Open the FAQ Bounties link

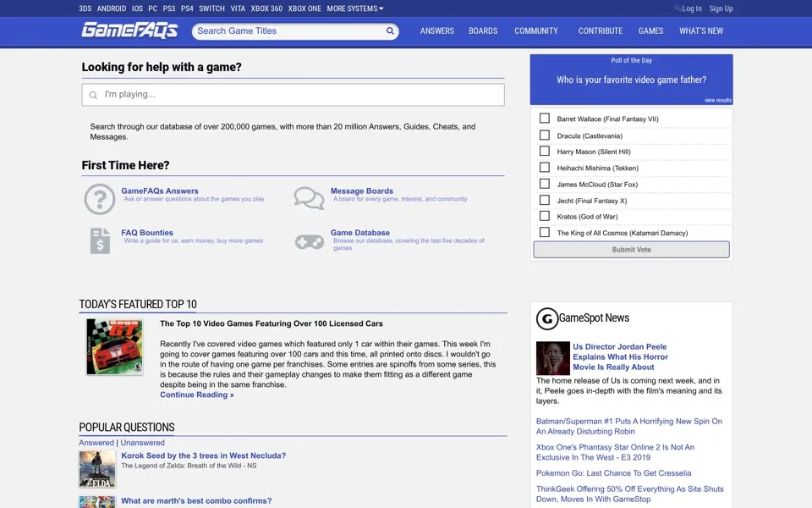point(147,233)
